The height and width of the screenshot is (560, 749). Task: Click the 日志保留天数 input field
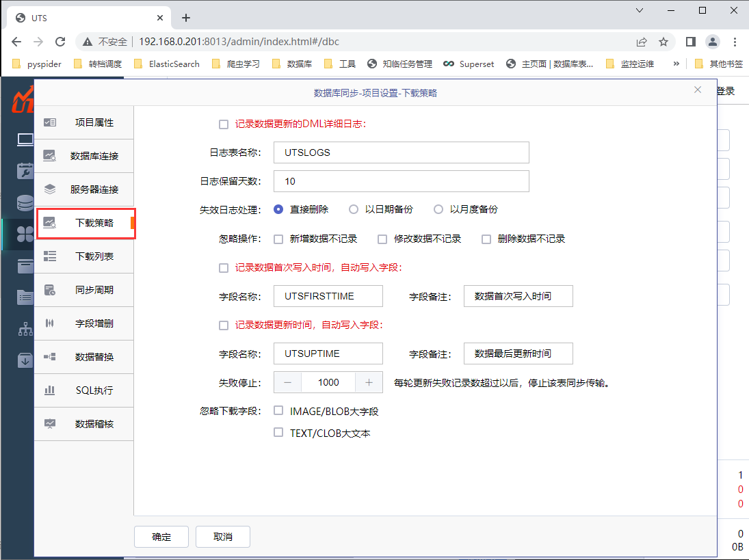point(402,181)
